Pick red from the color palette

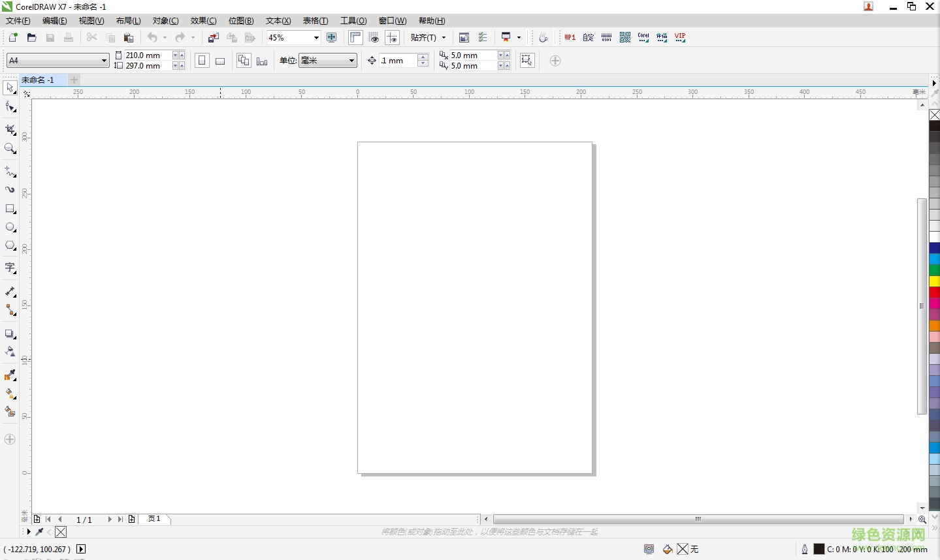[x=934, y=293]
